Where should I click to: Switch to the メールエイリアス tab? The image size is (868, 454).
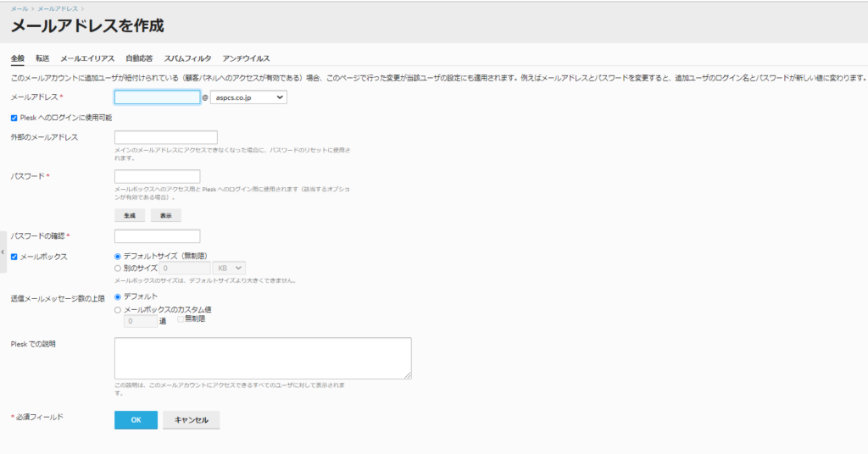[x=87, y=58]
